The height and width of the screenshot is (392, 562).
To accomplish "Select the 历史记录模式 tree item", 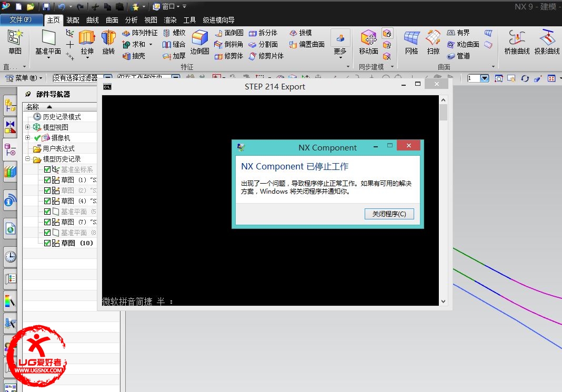I will point(62,117).
